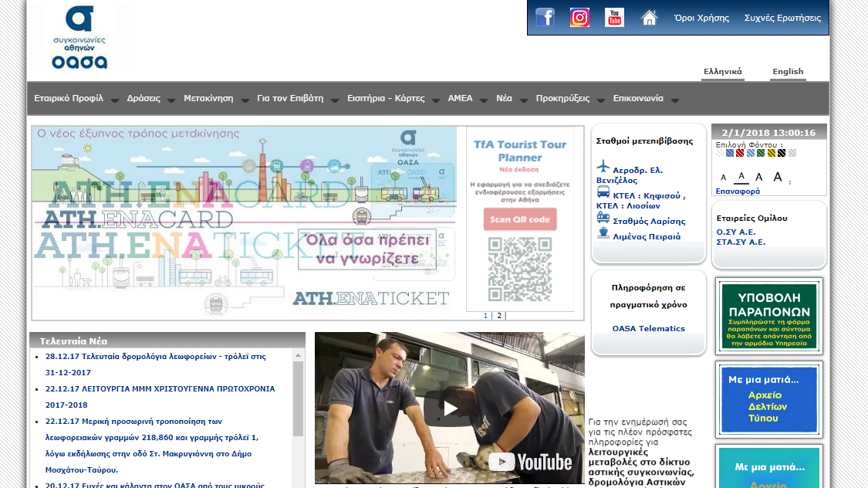Open news about last bus routes 31-12-2017
868x488 pixels.
[x=156, y=364]
